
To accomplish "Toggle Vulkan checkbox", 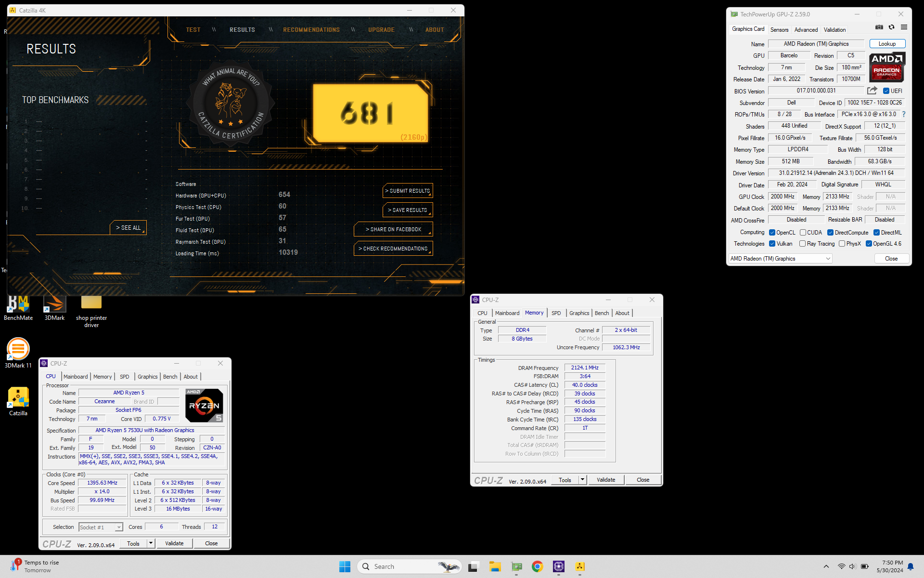I will pyautogui.click(x=772, y=244).
